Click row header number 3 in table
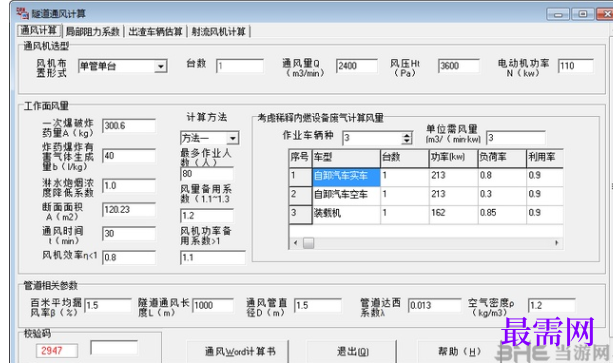 (x=300, y=214)
